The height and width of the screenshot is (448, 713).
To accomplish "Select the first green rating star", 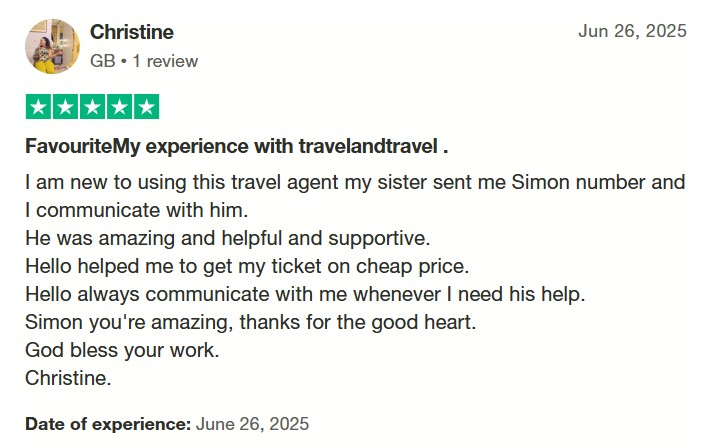I will (x=38, y=106).
